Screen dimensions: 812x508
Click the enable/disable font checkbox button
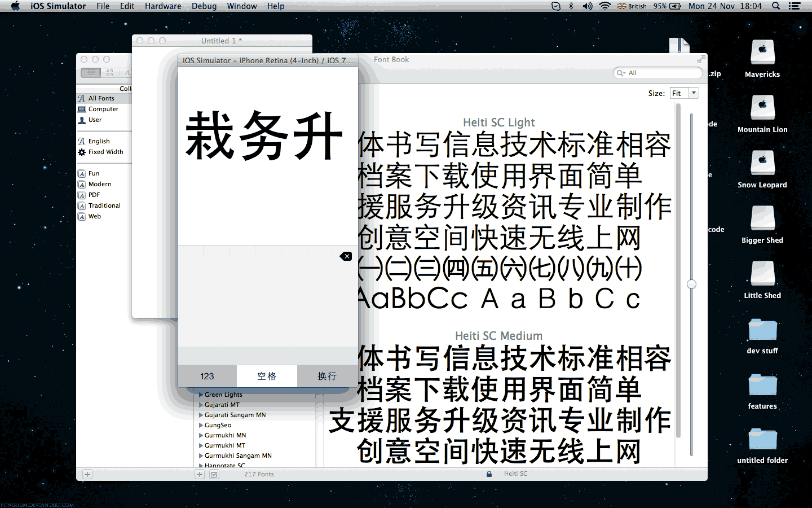(214, 475)
